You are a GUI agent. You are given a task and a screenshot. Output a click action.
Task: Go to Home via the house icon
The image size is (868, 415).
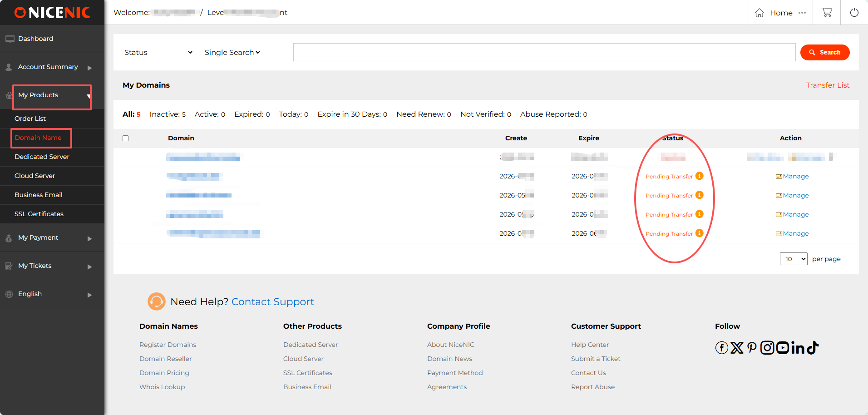[x=759, y=13]
